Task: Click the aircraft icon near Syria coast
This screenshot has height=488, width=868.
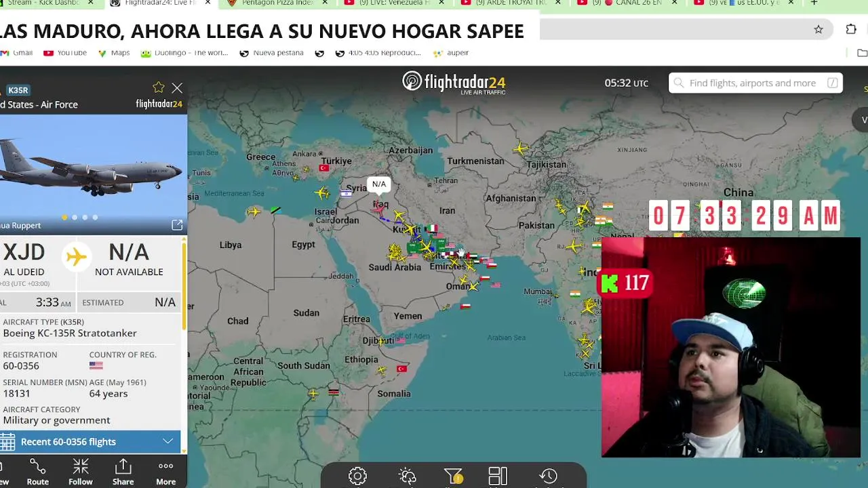Action: pos(322,194)
